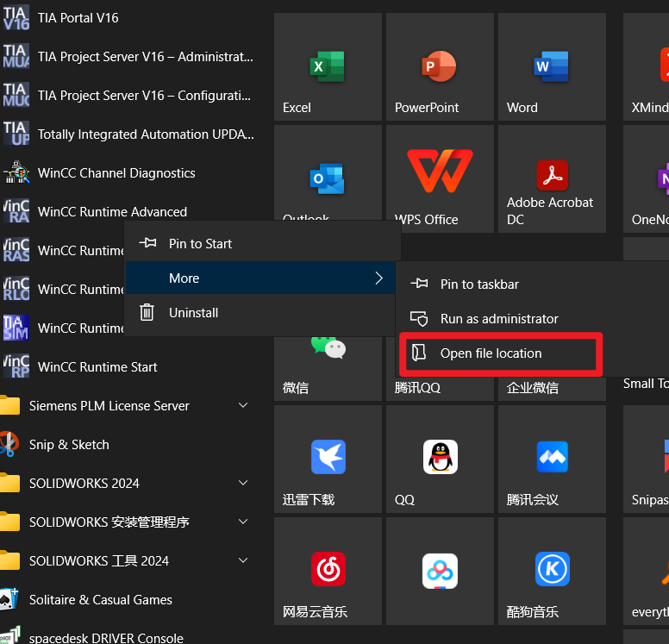Expand the Siemens PLM License Server folder

coord(243,405)
